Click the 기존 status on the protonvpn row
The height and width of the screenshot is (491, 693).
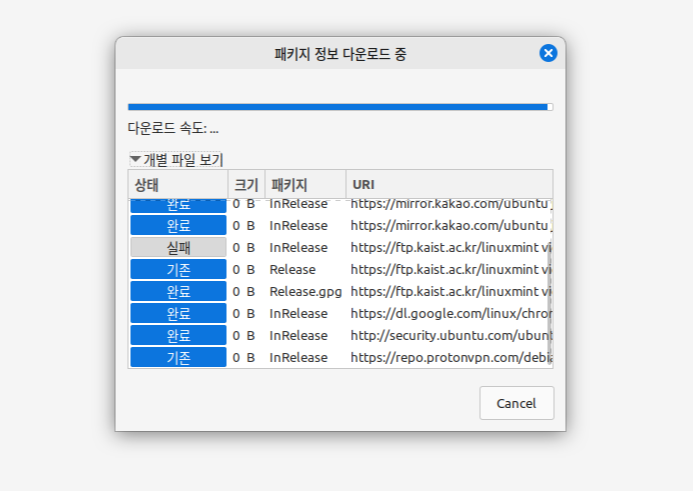point(179,357)
